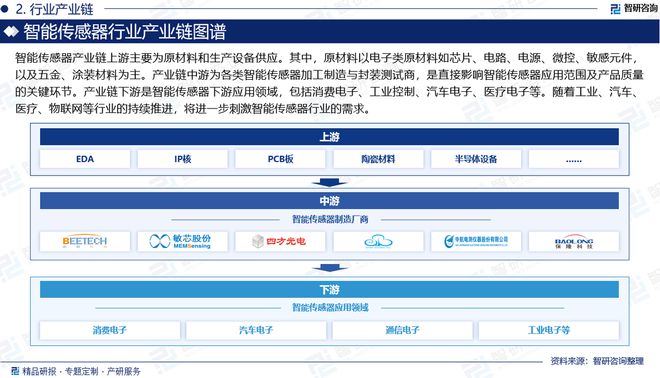
Task: Click the 上游 header bar
Action: pyautogui.click(x=329, y=137)
